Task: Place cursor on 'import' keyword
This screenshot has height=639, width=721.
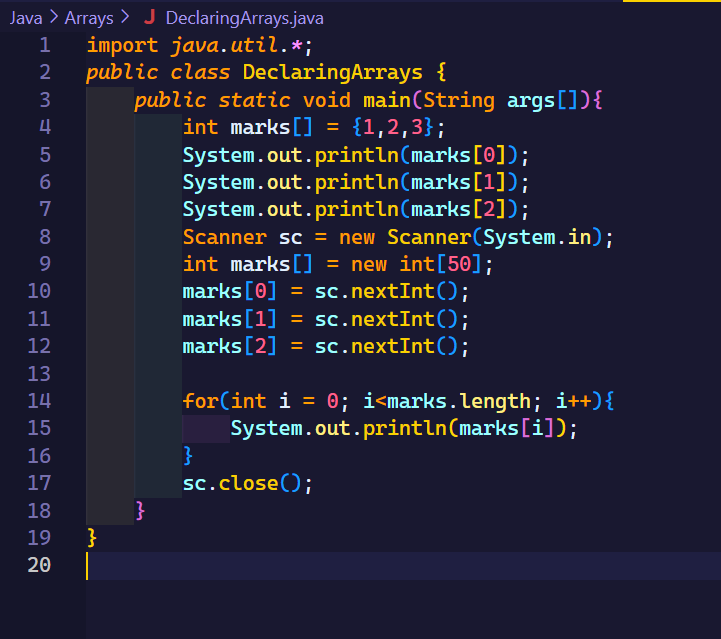Action: coord(122,46)
